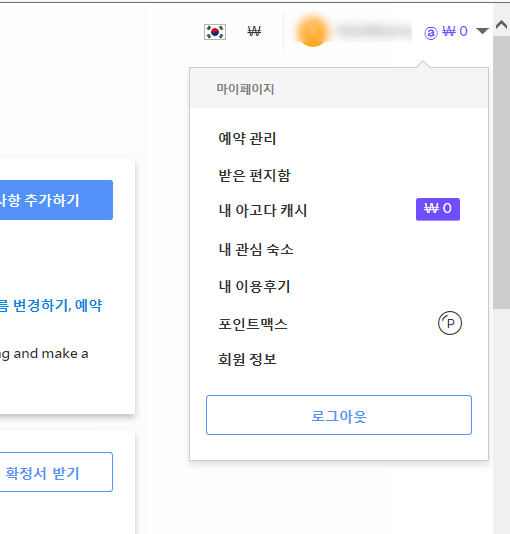The height and width of the screenshot is (534, 510).
Task: Open 포인트맥스 menu item
Action: [x=253, y=324]
